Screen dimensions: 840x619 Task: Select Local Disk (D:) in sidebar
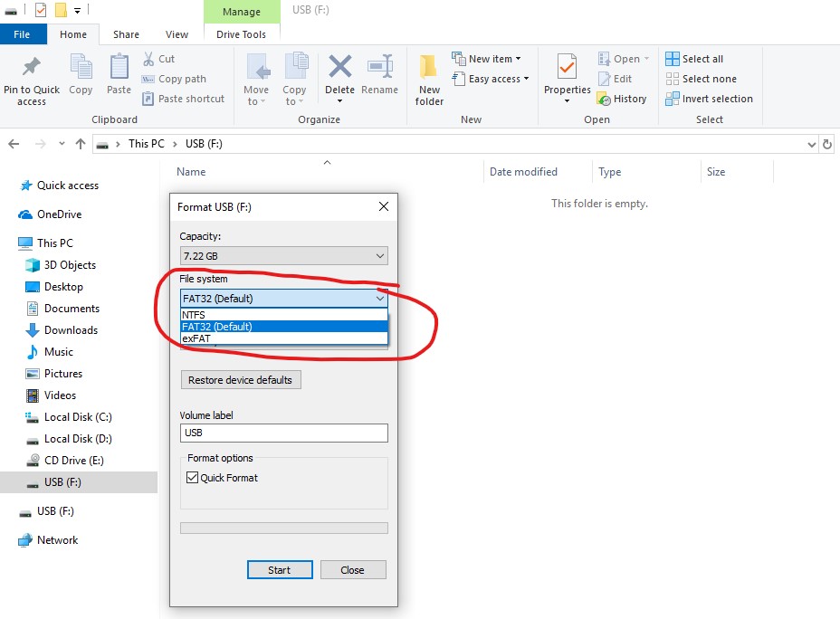[x=69, y=439]
